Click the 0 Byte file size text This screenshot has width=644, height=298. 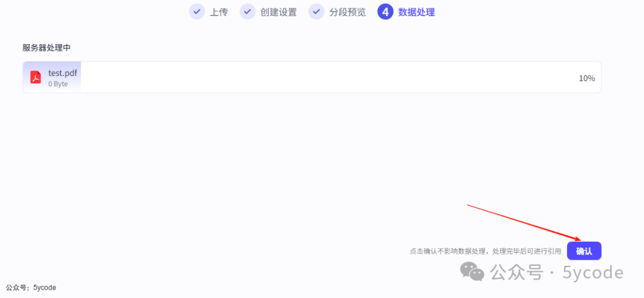pyautogui.click(x=58, y=84)
